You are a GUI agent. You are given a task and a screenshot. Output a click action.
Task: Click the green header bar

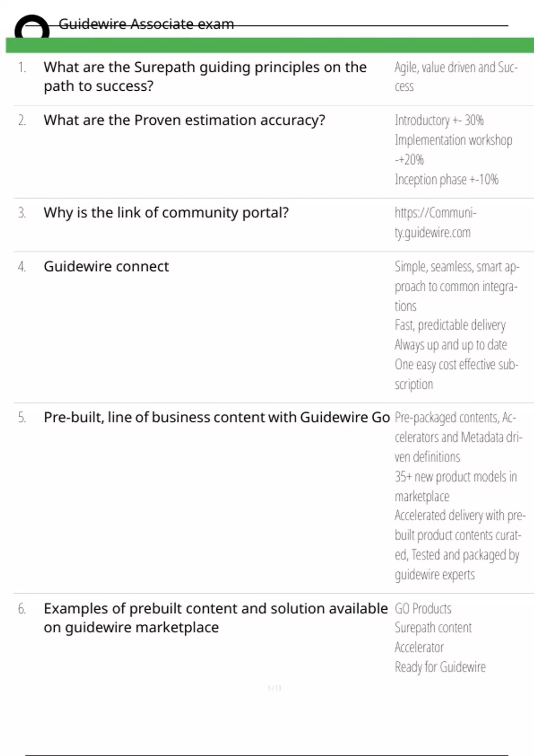click(x=270, y=45)
